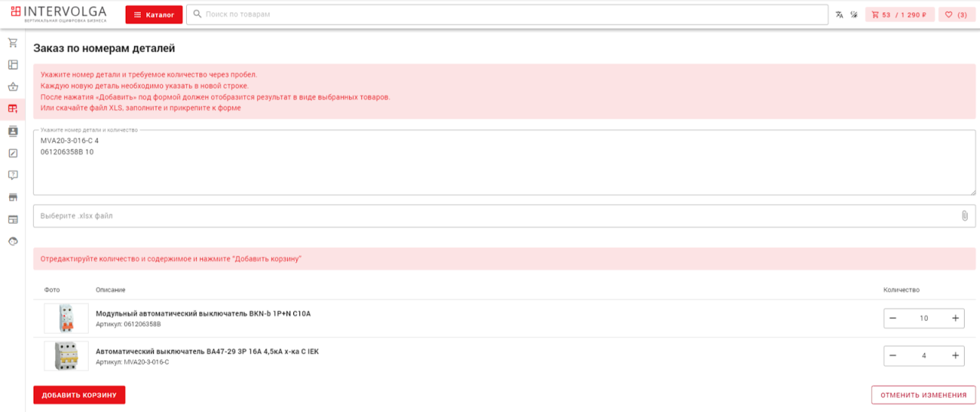This screenshot has height=412, width=980.
Task: Click the face icon at sidebar bottom
Action: click(13, 241)
